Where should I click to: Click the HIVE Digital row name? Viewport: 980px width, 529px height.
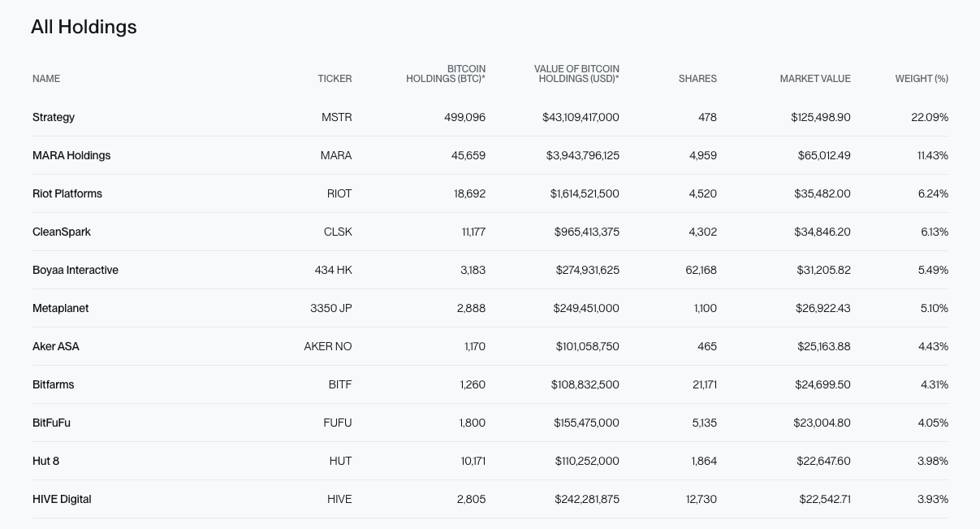[62, 499]
